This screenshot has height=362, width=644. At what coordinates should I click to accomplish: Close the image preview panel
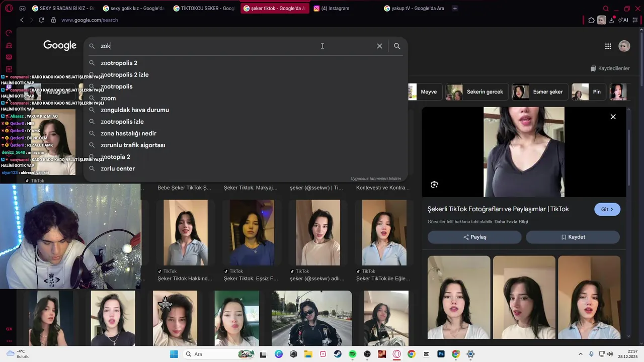[613, 117]
